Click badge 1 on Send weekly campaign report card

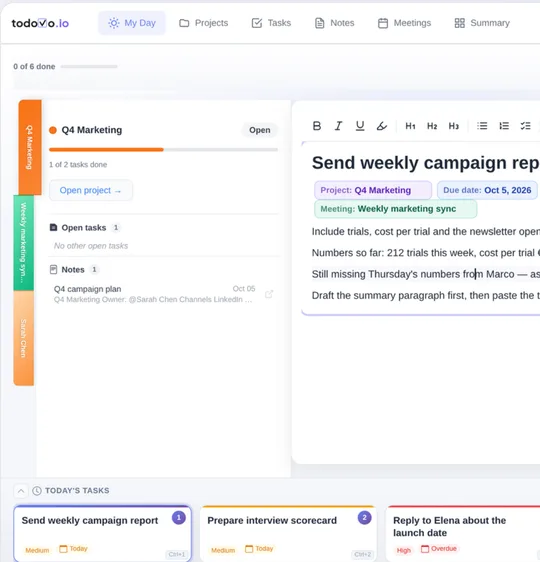click(x=179, y=518)
